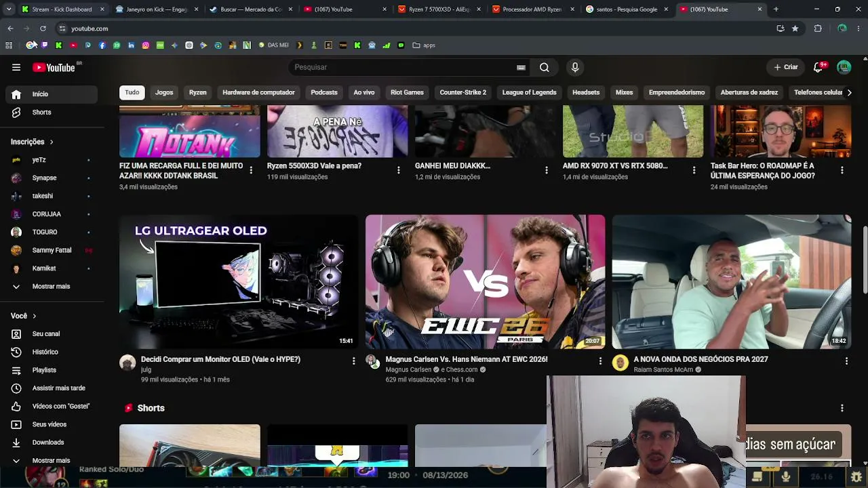The image size is (868, 488).
Task: Open options menu for Task Bar Hero video
Action: [x=842, y=170]
